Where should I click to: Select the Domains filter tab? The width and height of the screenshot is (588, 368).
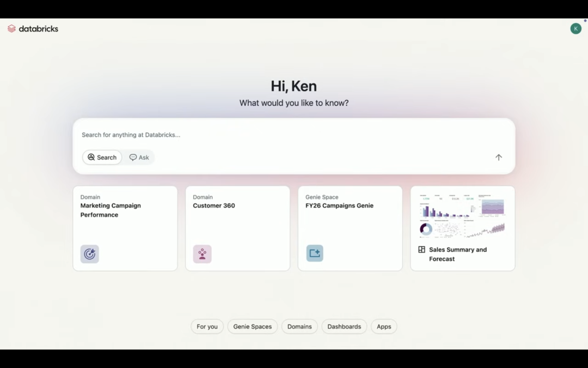299,327
